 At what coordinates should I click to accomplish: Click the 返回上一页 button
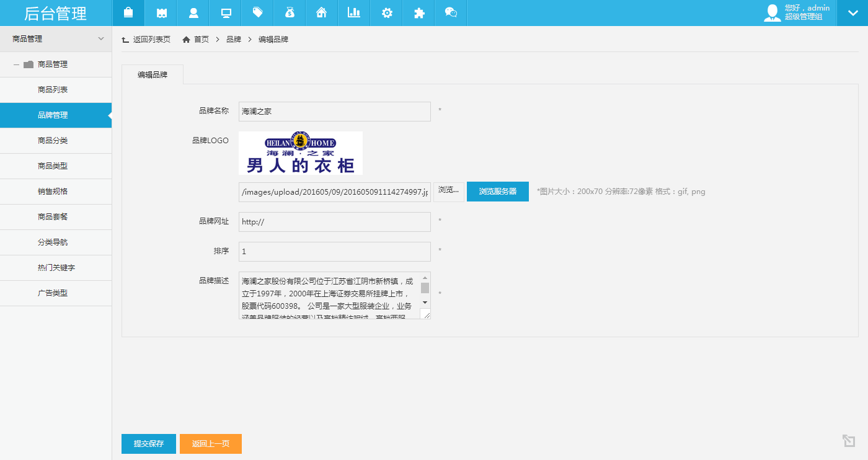click(x=211, y=444)
